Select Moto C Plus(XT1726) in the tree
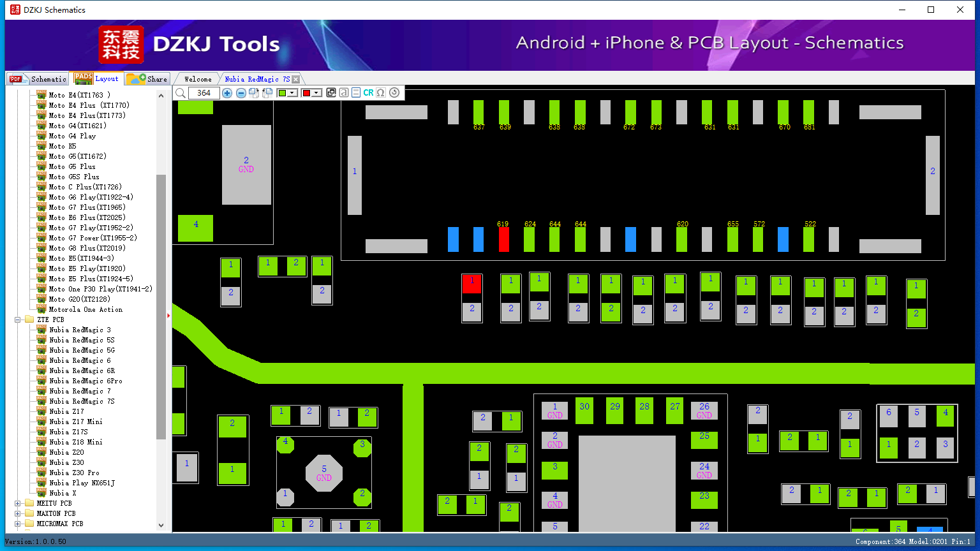 tap(85, 187)
